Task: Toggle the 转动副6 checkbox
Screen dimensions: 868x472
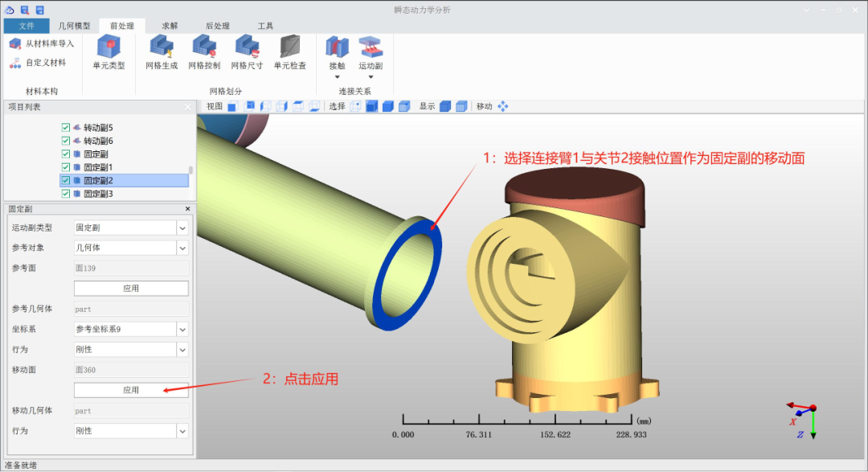Action: tap(66, 141)
